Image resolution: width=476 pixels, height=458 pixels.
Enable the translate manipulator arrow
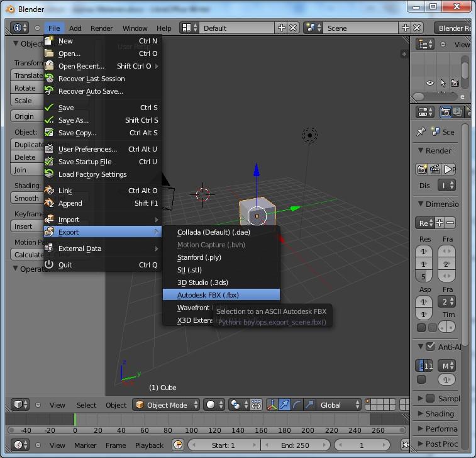[284, 405]
